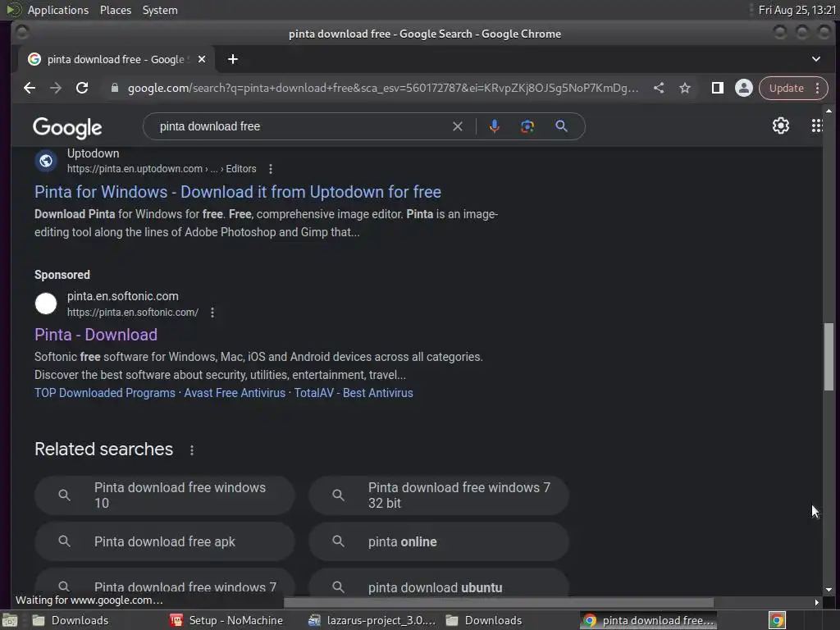Click the clock Fri Aug 25, 13:21

pos(797,10)
